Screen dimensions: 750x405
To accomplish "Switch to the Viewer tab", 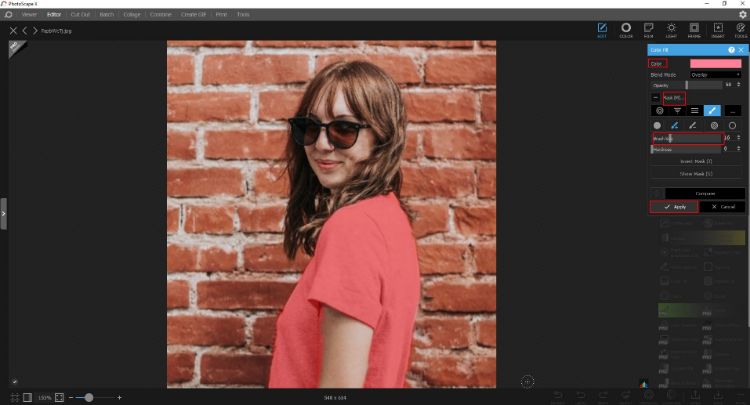I will click(x=29, y=15).
